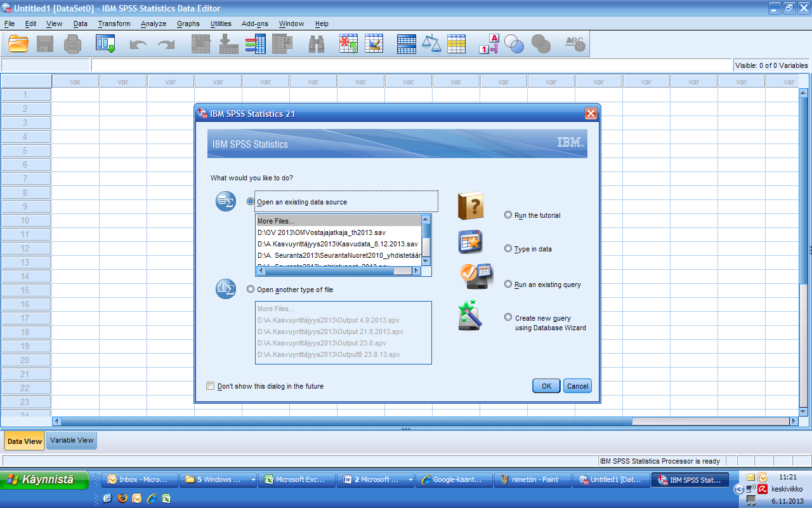Screen dimensions: 812x508
Task: Click right arrow of recent files horizontal scrollbar
Action: pos(416,271)
